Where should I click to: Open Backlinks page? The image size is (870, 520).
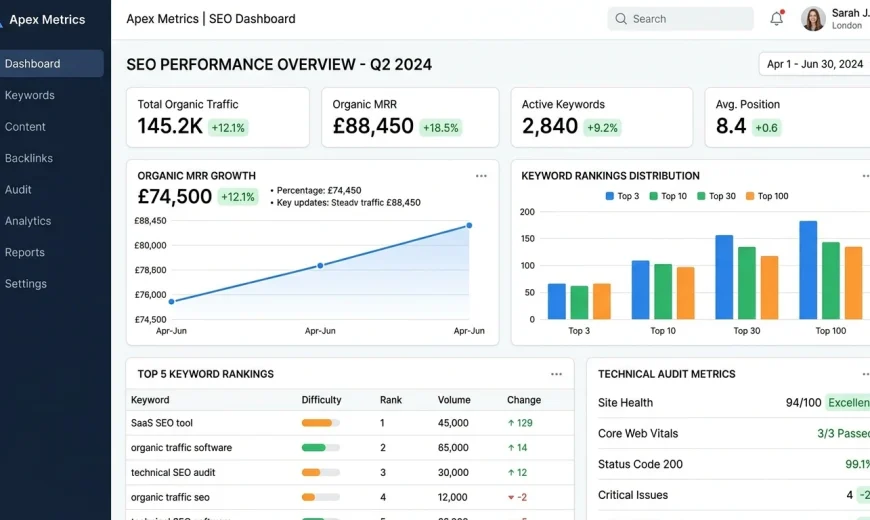point(29,158)
